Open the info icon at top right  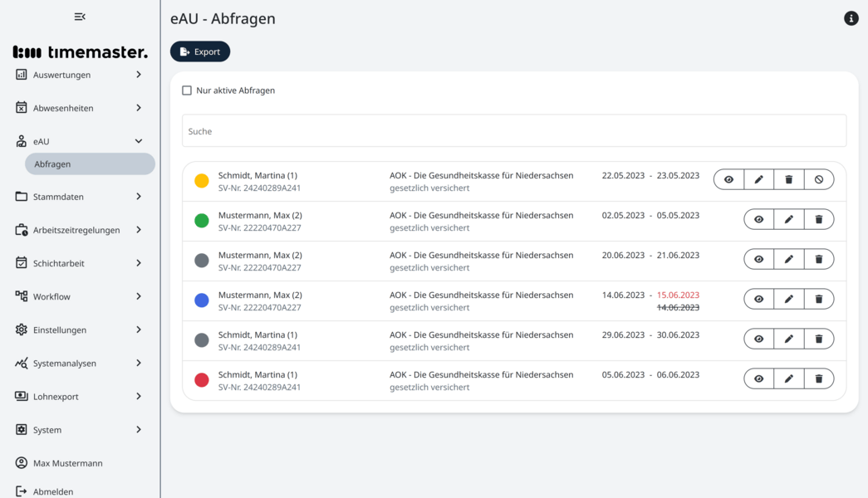pos(851,18)
